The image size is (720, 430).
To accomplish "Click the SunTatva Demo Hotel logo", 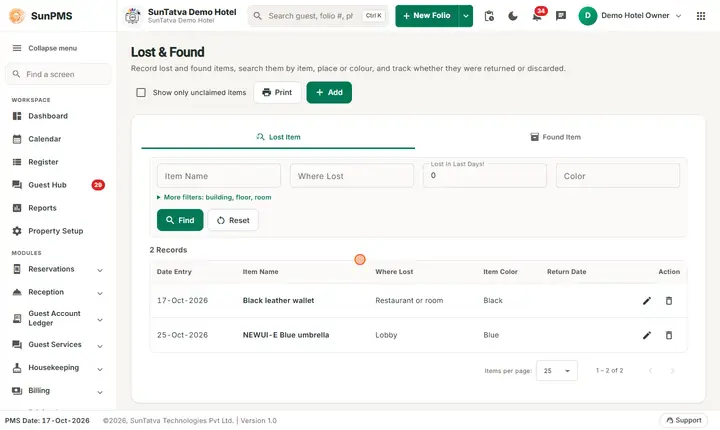I will 133,16.
